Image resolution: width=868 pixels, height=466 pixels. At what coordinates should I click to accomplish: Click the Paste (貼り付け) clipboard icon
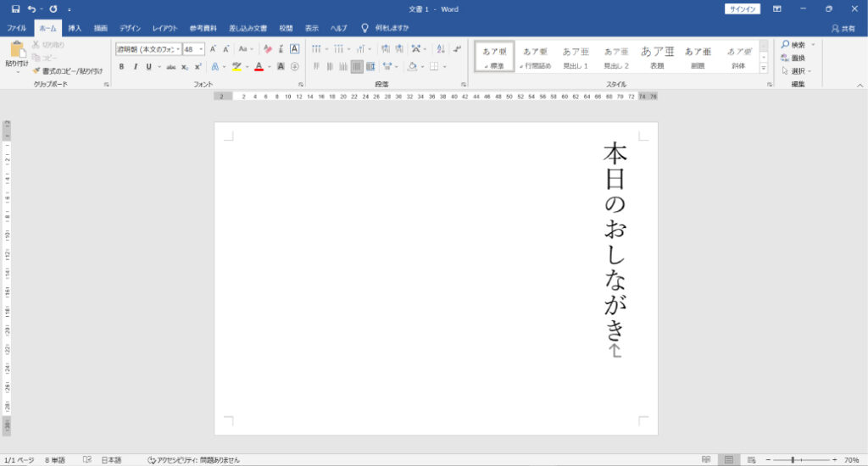point(17,50)
